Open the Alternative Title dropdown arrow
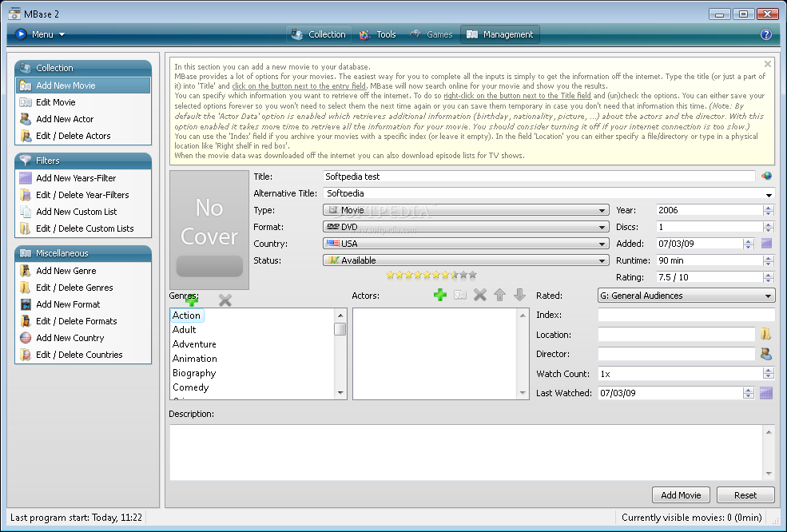 [769, 194]
